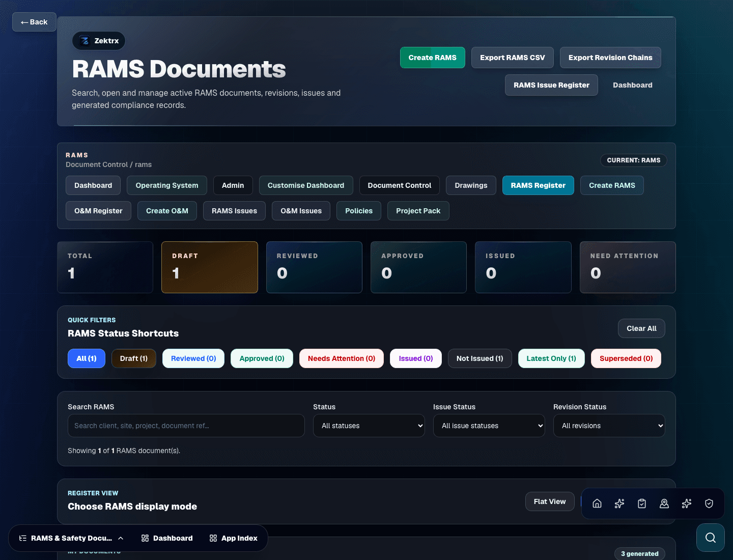Click the Create O&M pill
Viewport: 733px width, 560px height.
pos(167,211)
